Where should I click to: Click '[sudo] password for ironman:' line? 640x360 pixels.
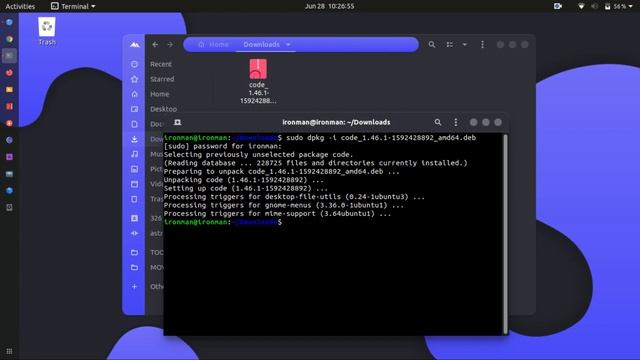[x=222, y=146]
